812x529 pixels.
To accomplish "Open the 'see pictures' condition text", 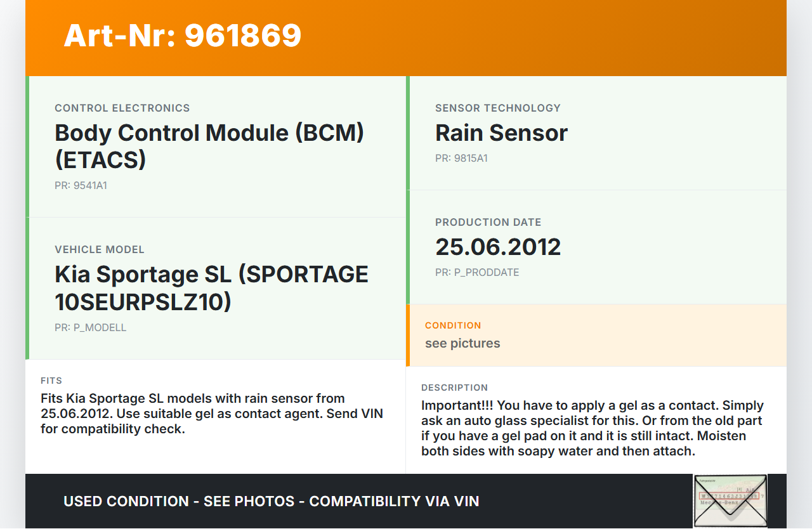I will 462,343.
